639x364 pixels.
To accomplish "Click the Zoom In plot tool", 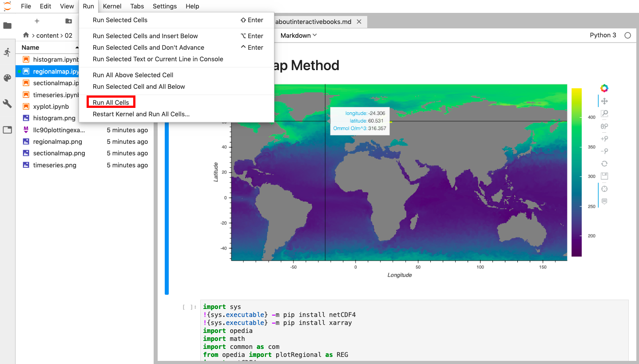I will [x=604, y=138].
